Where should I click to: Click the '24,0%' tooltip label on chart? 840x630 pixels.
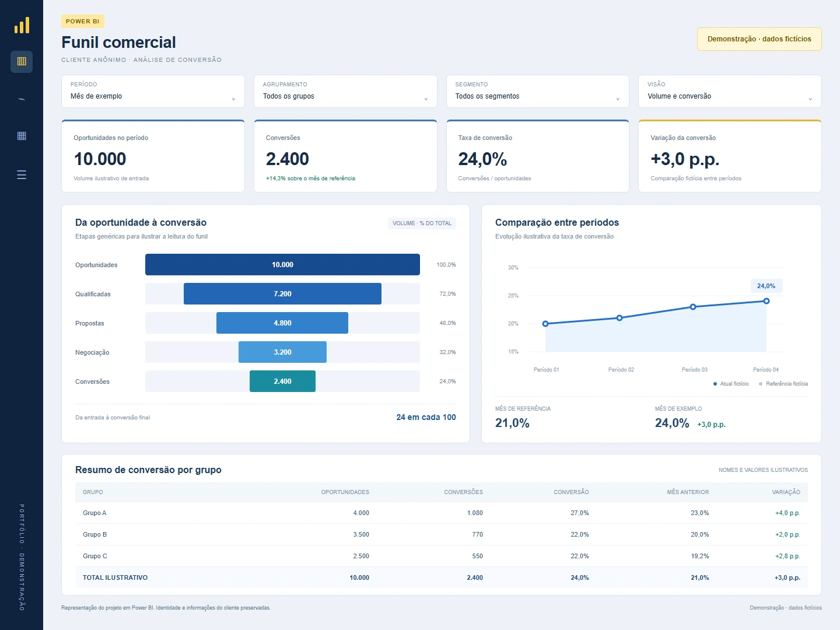coord(766,286)
